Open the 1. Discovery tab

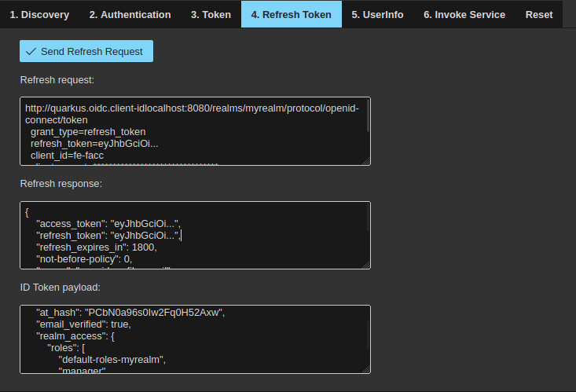coord(39,14)
